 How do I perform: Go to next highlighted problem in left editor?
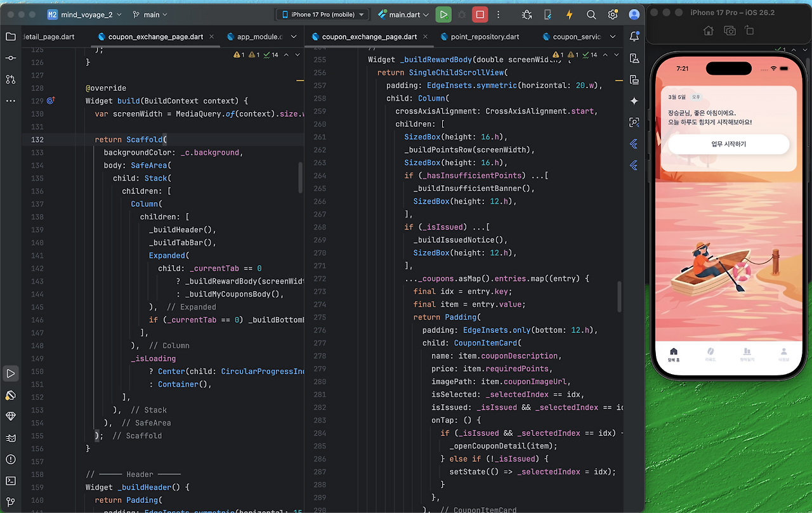click(x=297, y=55)
